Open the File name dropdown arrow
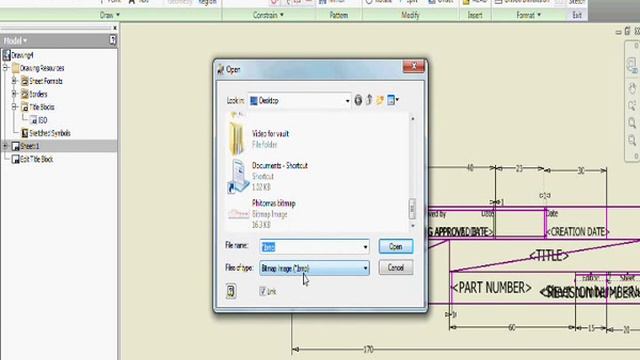 click(365, 247)
